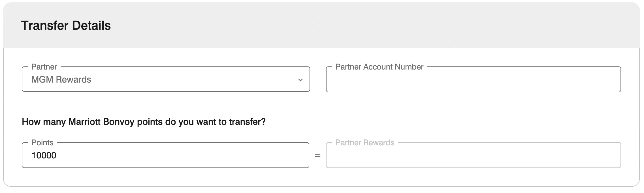
Task: Click the word 'transfer?' in the question
Action: tap(247, 122)
